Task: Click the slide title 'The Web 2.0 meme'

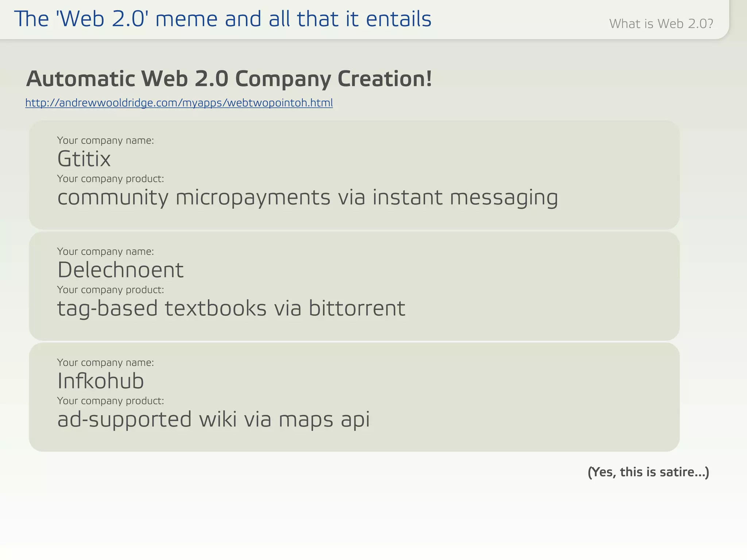Action: pyautogui.click(x=223, y=19)
